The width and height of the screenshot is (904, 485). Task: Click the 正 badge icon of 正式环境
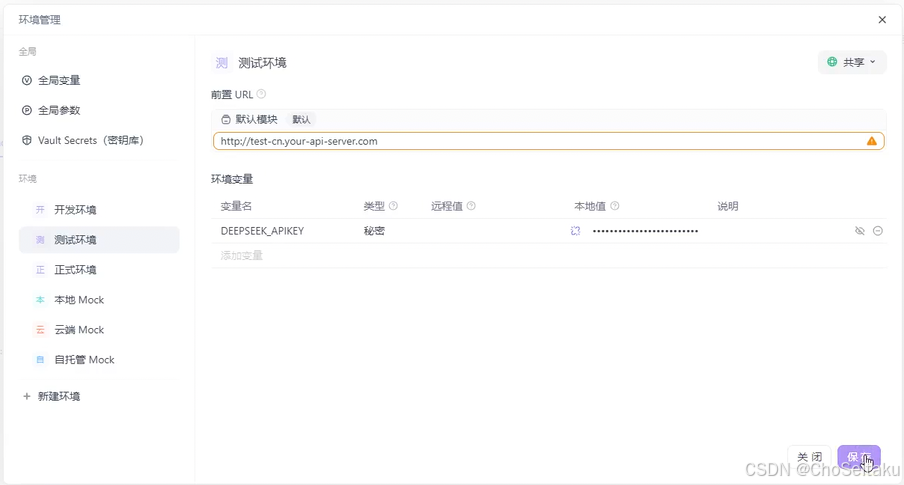pyautogui.click(x=40, y=270)
